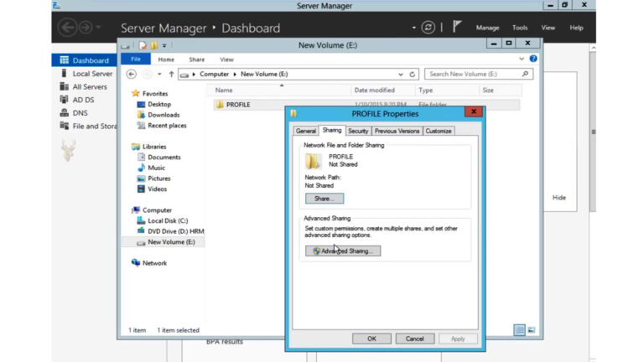Click Hide in the Server Manager panel
Viewport: 644px width, 362px height.
point(559,198)
